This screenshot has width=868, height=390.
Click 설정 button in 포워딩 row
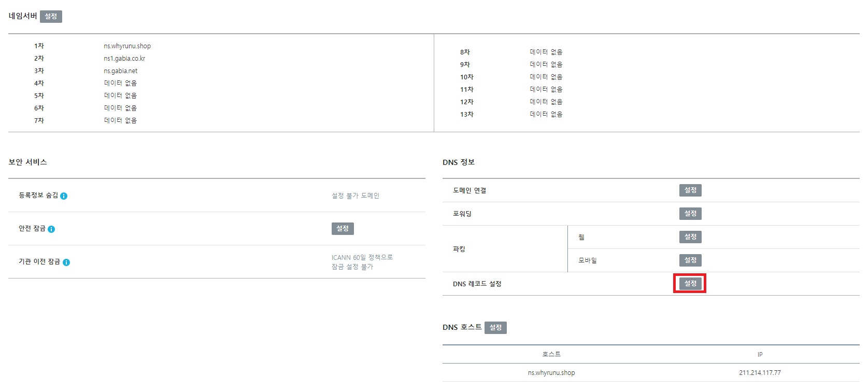pyautogui.click(x=690, y=214)
